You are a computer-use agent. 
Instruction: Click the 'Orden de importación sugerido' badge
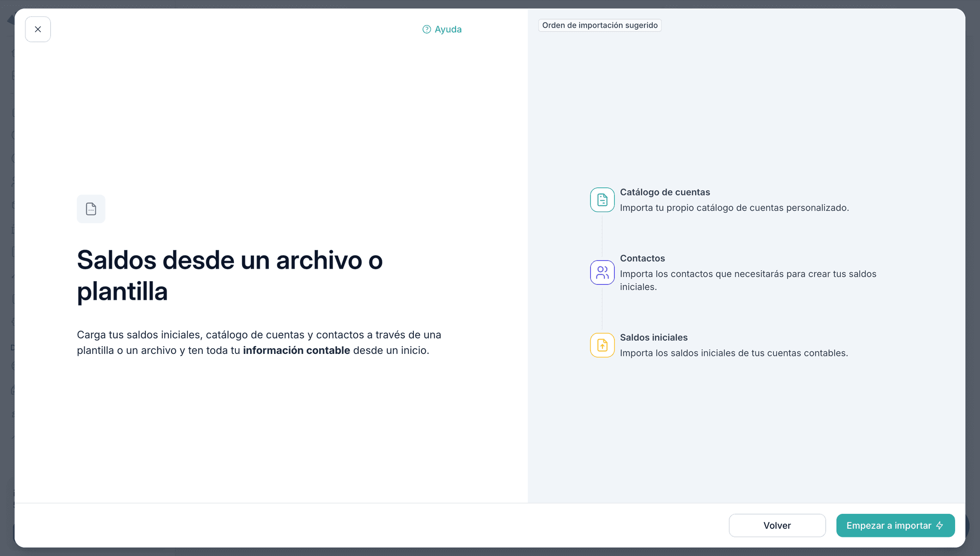tap(600, 25)
